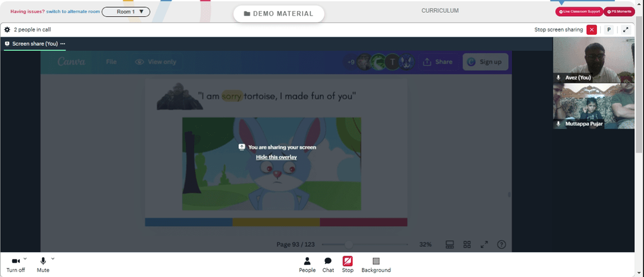The height and width of the screenshot is (277, 644).
Task: Toggle the Canva page thumbnails view icon
Action: point(450,245)
